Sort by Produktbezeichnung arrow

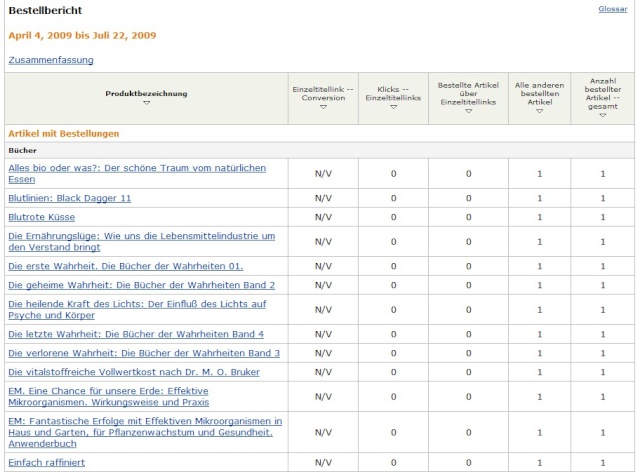click(x=147, y=103)
